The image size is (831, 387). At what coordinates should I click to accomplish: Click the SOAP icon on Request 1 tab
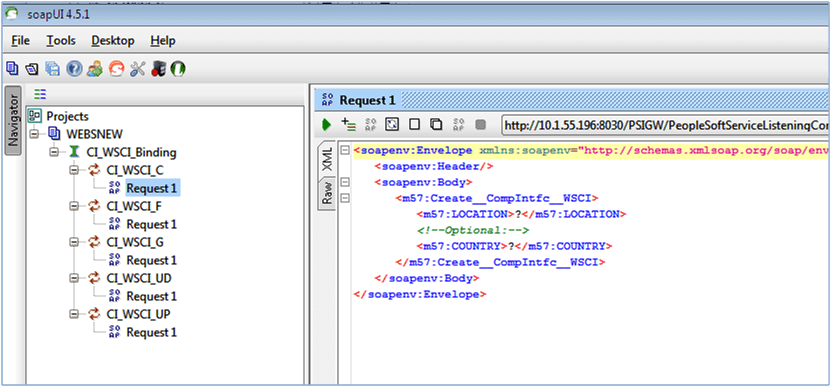327,100
